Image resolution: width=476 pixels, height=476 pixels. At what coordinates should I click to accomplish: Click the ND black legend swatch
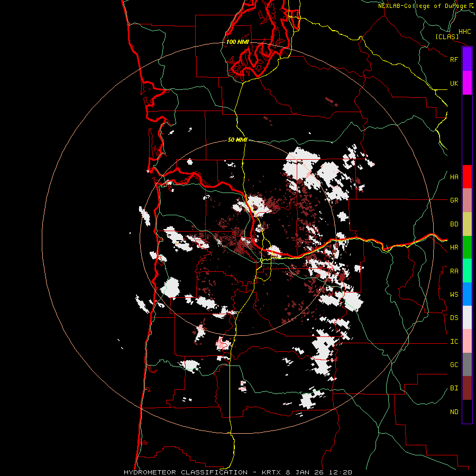(467, 411)
